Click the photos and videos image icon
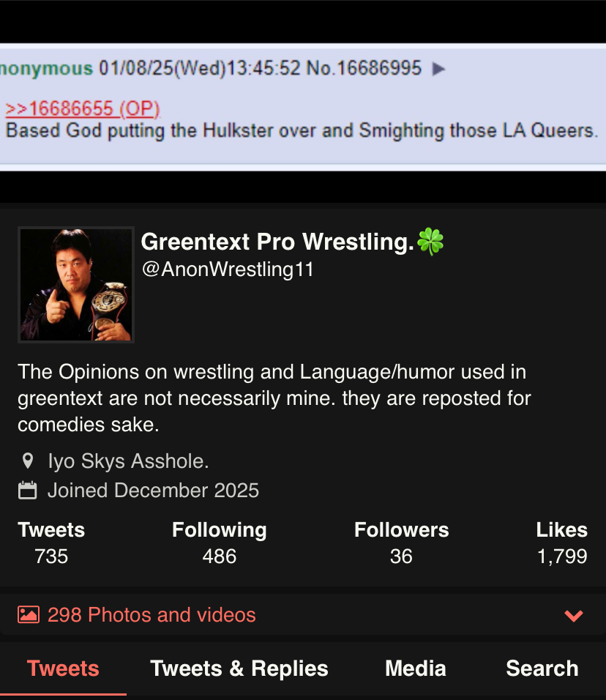Viewport: 606px width, 700px height. [29, 615]
